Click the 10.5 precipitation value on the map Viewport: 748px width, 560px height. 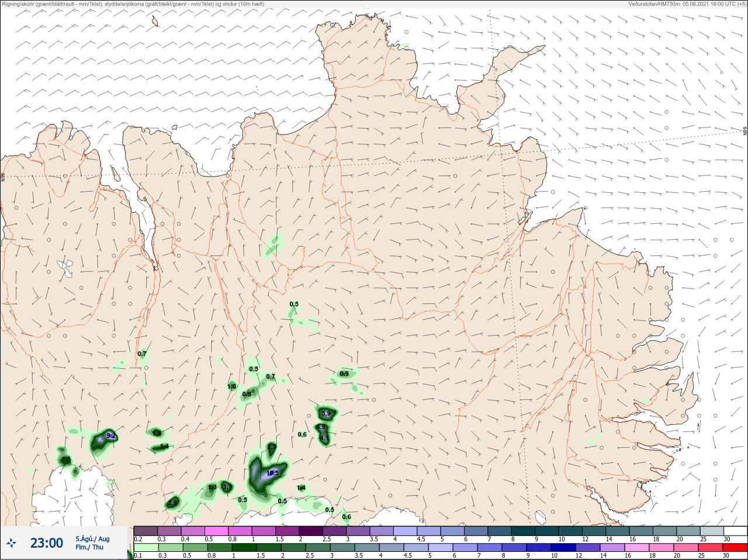tap(272, 473)
